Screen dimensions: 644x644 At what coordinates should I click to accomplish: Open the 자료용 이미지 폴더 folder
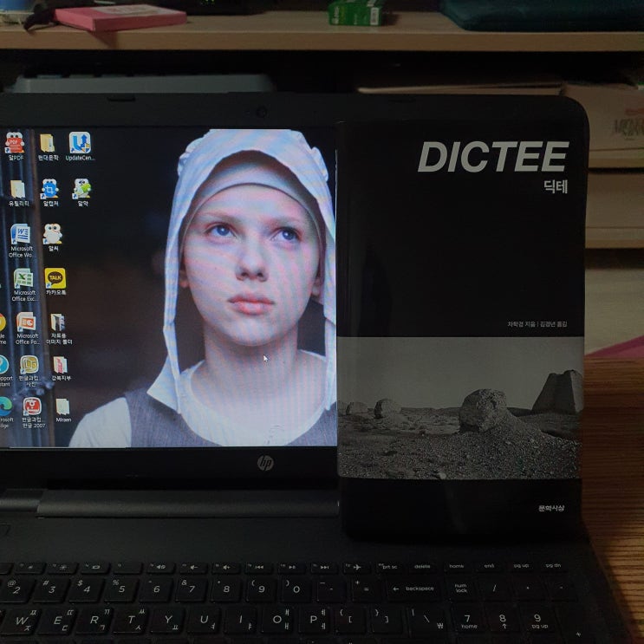point(59,329)
